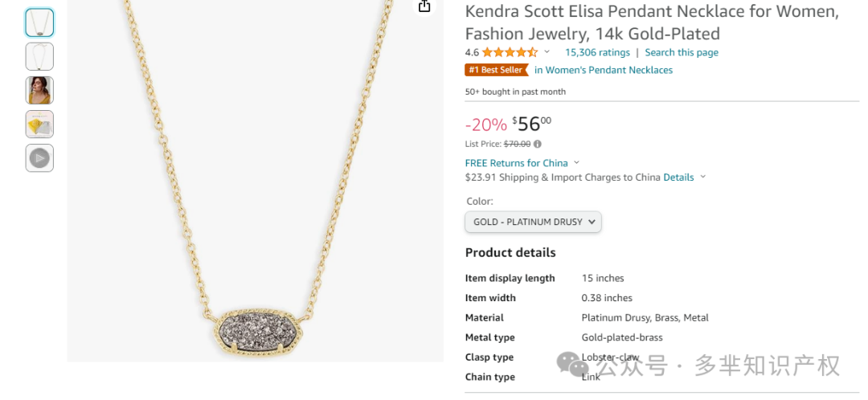Click the #1 Best Seller badge
The width and height of the screenshot is (868, 400).
(x=497, y=70)
